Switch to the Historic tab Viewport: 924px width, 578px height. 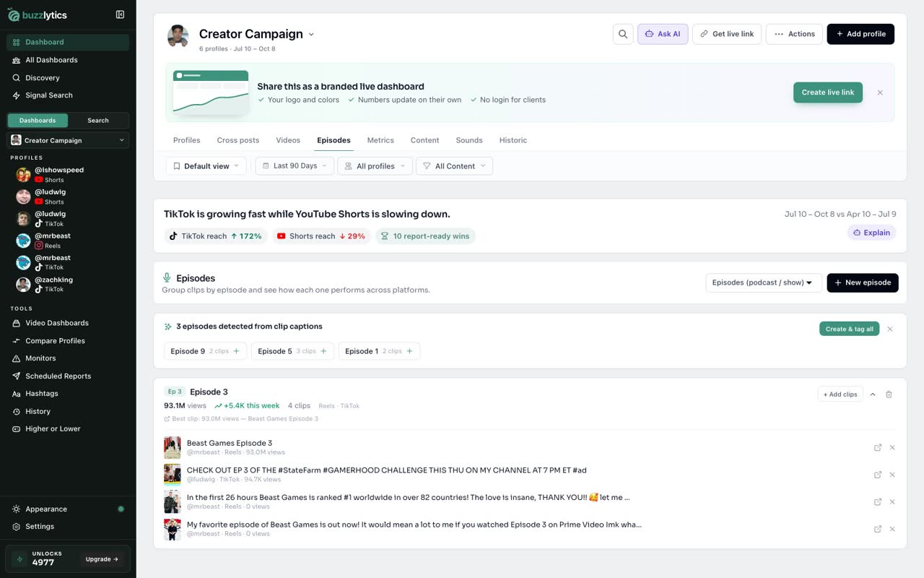(513, 140)
